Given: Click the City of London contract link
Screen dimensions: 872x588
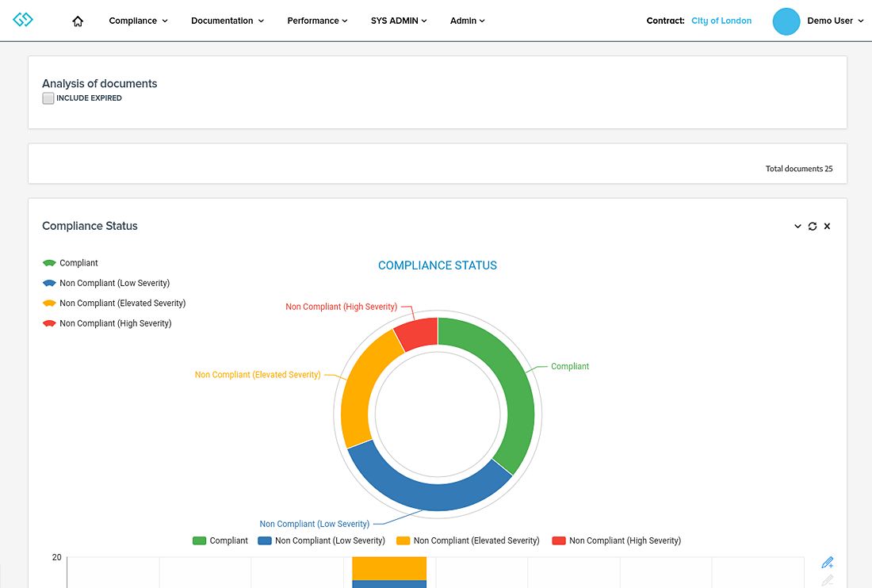Looking at the screenshot, I should point(721,21).
